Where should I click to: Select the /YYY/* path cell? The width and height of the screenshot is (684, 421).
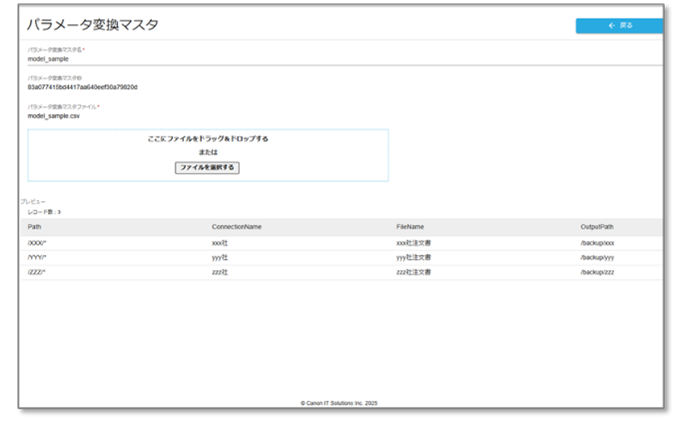pyautogui.click(x=38, y=258)
